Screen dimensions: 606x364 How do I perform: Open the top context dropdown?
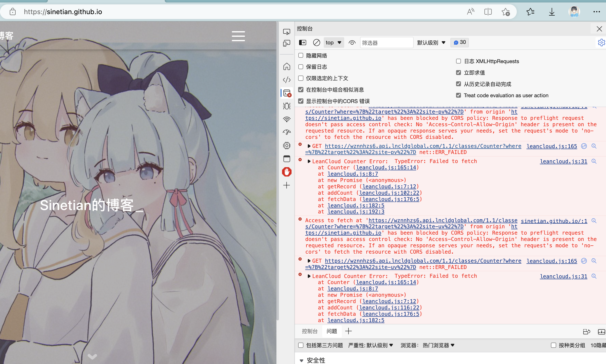click(334, 43)
